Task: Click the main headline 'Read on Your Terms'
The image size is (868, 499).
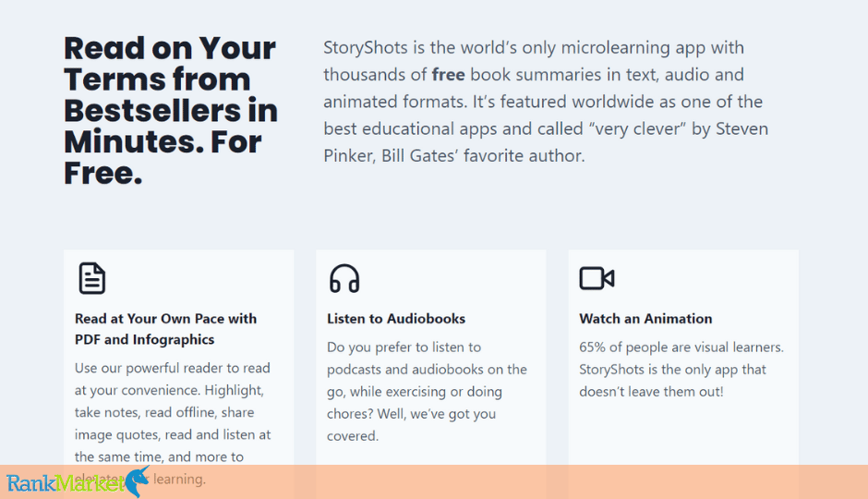Action: click(x=169, y=63)
